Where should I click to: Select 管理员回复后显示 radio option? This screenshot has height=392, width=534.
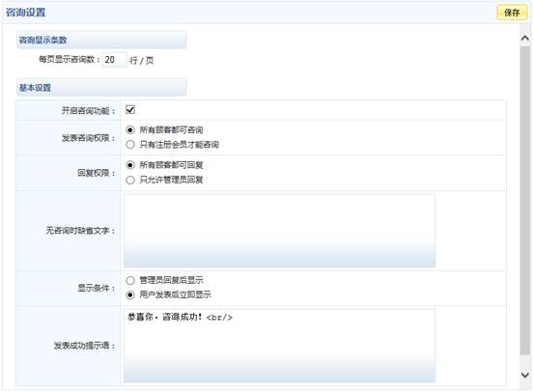(x=130, y=280)
